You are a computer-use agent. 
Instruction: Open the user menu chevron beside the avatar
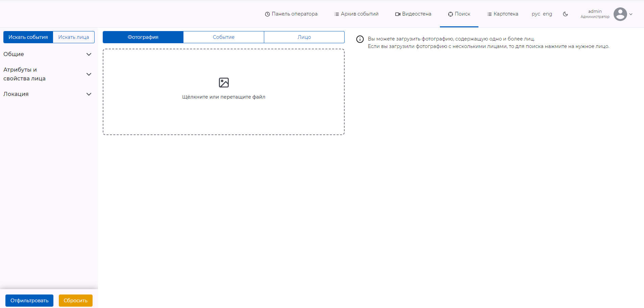(631, 14)
